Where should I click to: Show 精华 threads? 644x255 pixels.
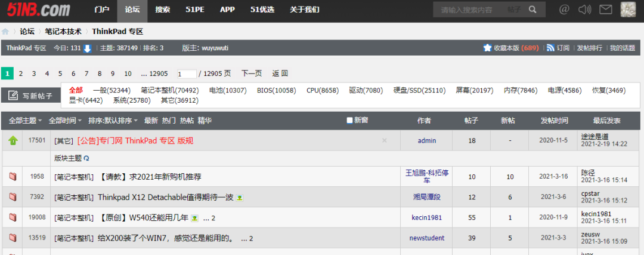205,121
